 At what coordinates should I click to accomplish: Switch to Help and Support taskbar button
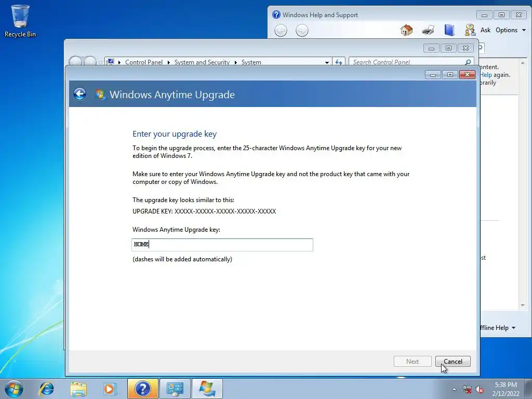click(x=142, y=389)
